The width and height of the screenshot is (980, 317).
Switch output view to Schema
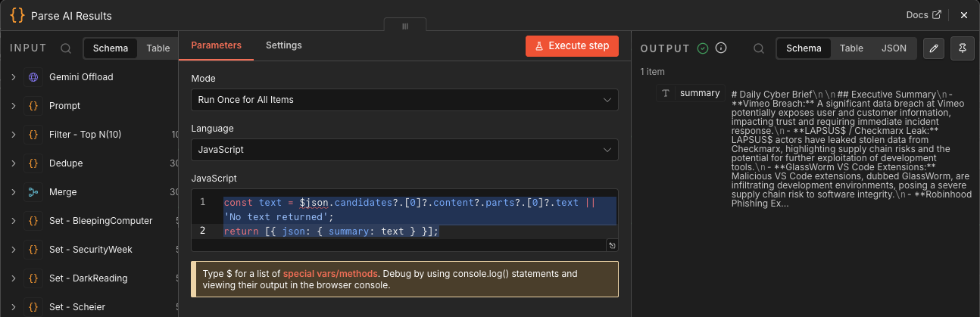coord(804,48)
